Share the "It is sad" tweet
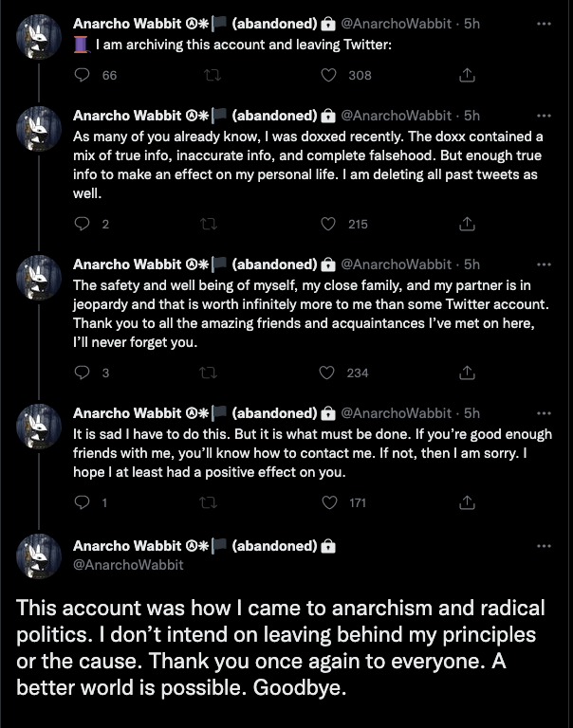The image size is (573, 728). 467,502
